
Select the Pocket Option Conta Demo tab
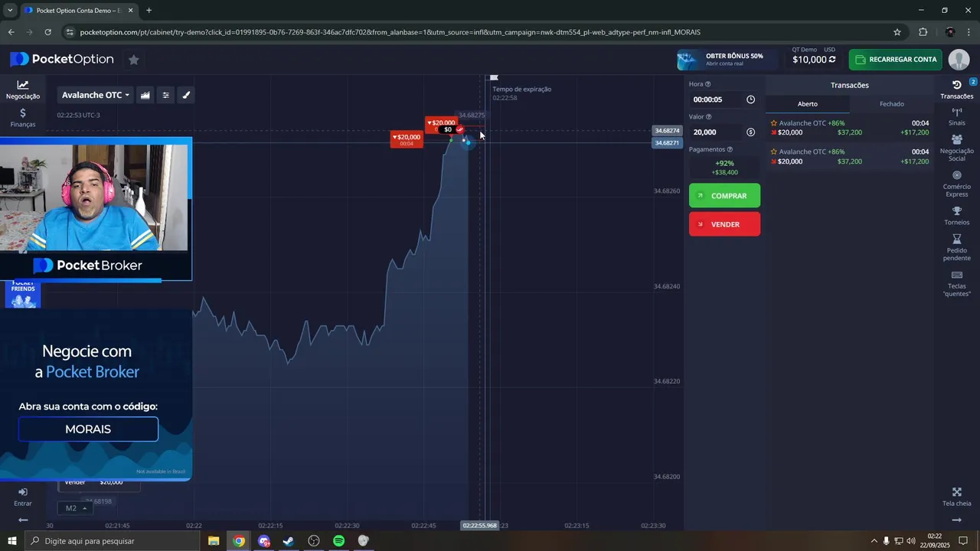(x=79, y=11)
